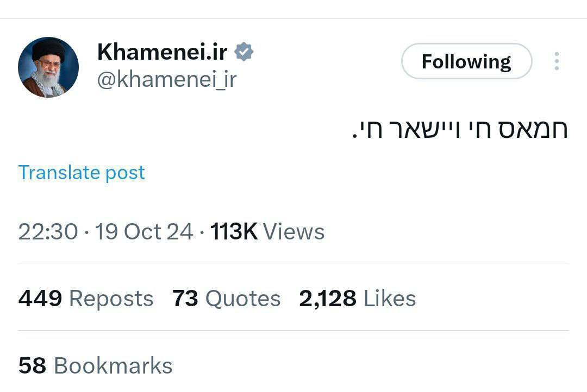Open the three-dot more options menu
Viewport: 587px width, 392px height.
coord(557,61)
